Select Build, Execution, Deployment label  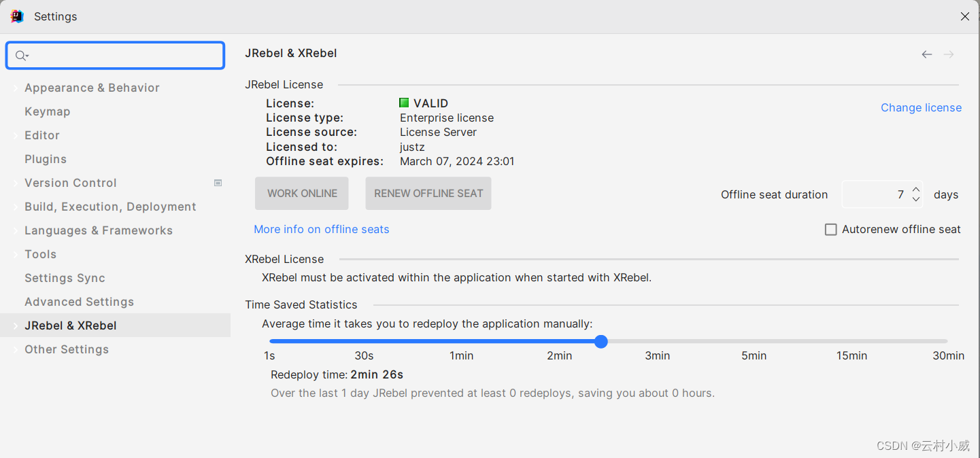pyautogui.click(x=110, y=207)
